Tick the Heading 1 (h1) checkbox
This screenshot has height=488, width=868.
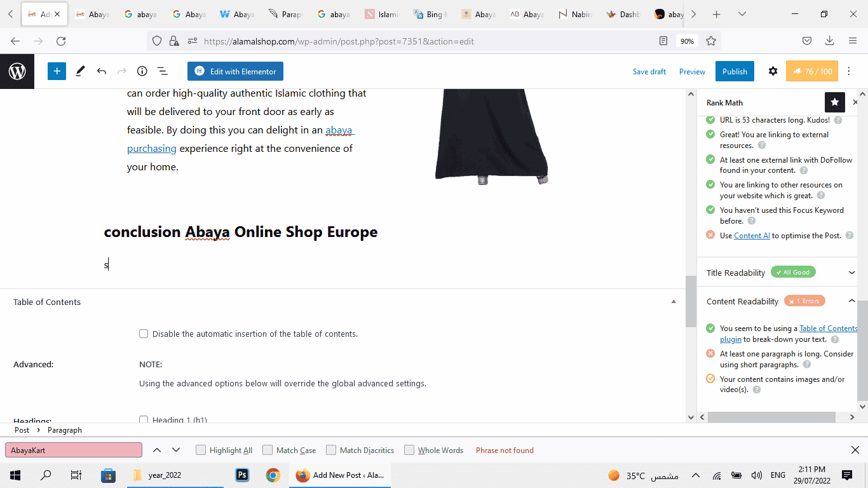(144, 420)
